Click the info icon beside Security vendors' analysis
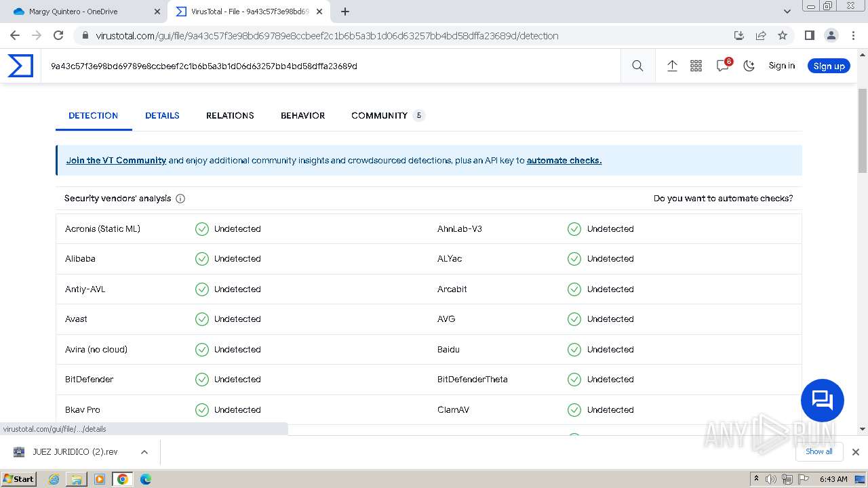 coord(180,199)
